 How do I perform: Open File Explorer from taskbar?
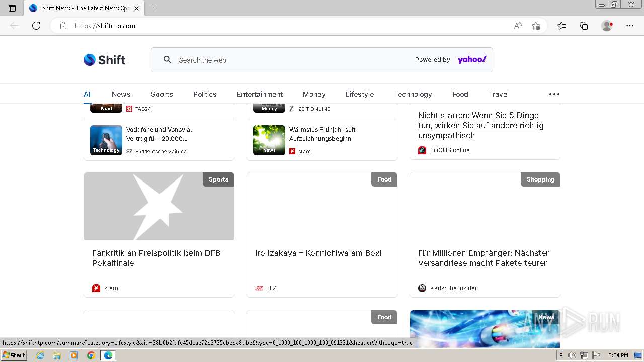click(x=57, y=355)
